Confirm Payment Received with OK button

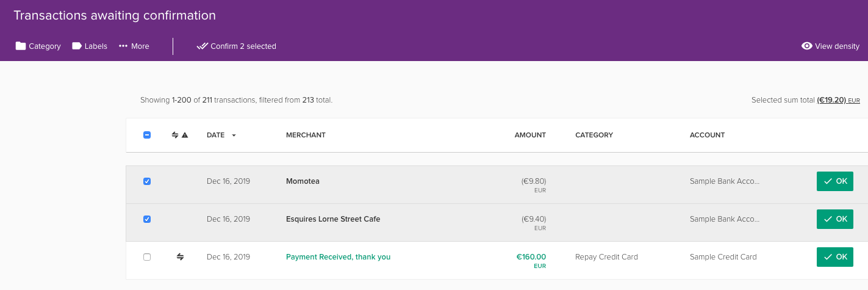coord(834,257)
